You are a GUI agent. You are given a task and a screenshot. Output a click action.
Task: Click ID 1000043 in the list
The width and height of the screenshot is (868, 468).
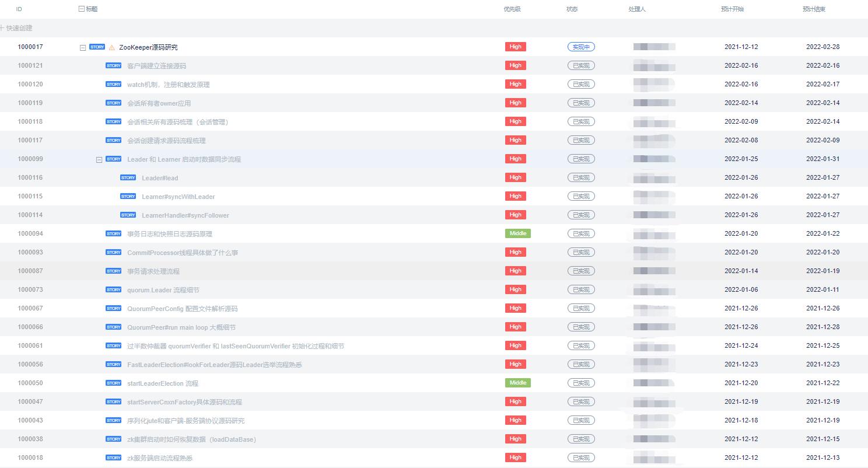click(30, 420)
